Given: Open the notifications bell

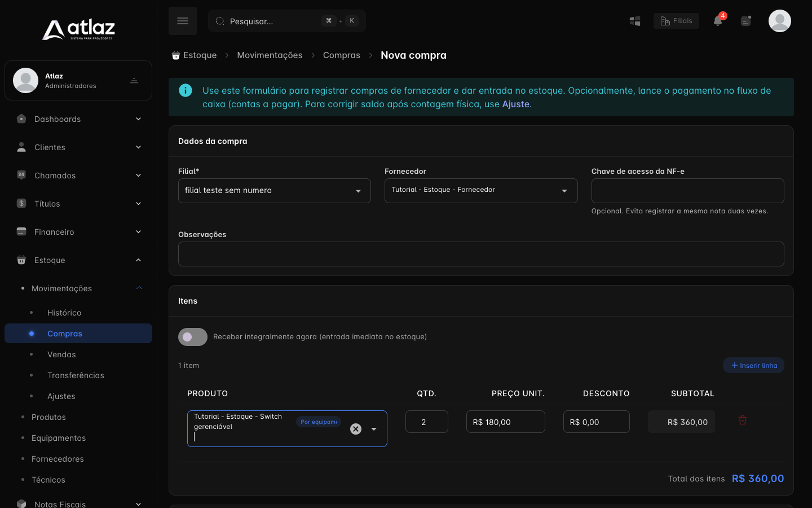Looking at the screenshot, I should 718,21.
